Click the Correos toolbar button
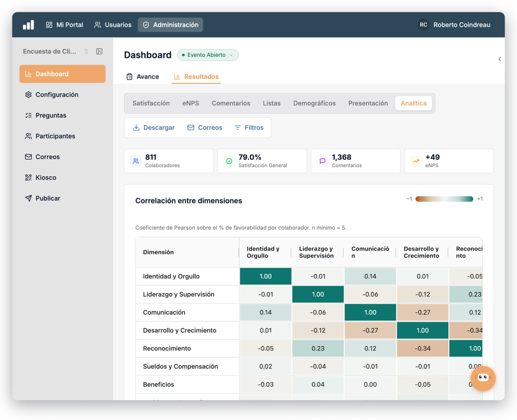 click(x=205, y=128)
